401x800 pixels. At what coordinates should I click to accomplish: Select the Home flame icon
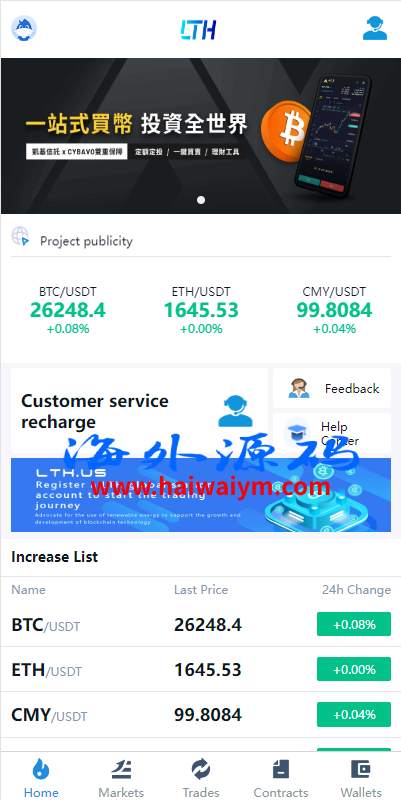point(41,769)
